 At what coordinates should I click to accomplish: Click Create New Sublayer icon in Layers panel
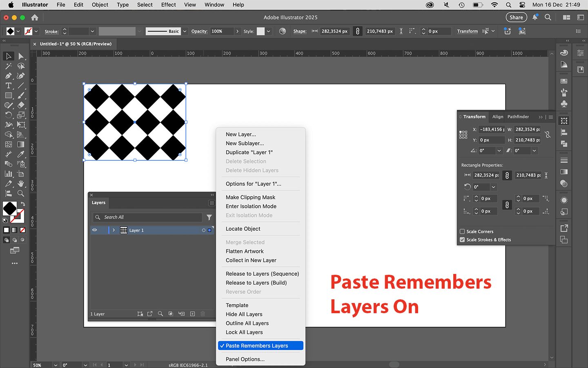click(x=181, y=314)
